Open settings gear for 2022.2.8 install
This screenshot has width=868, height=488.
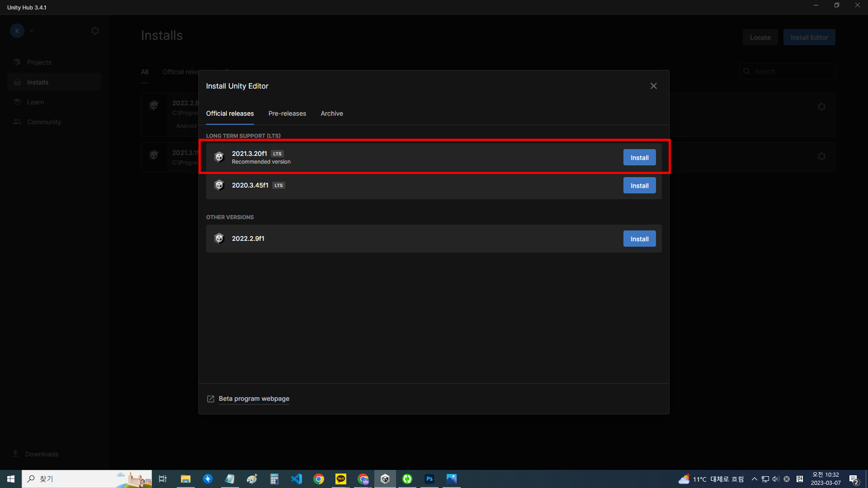click(x=821, y=107)
